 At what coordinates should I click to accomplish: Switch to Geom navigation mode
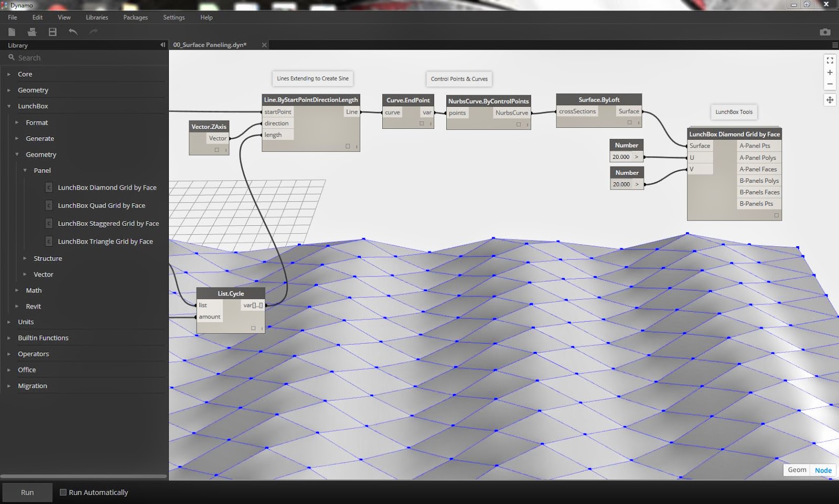point(797,470)
